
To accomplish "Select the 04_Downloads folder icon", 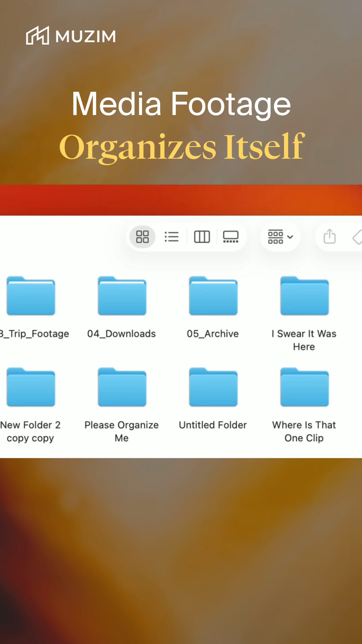I will (x=122, y=296).
